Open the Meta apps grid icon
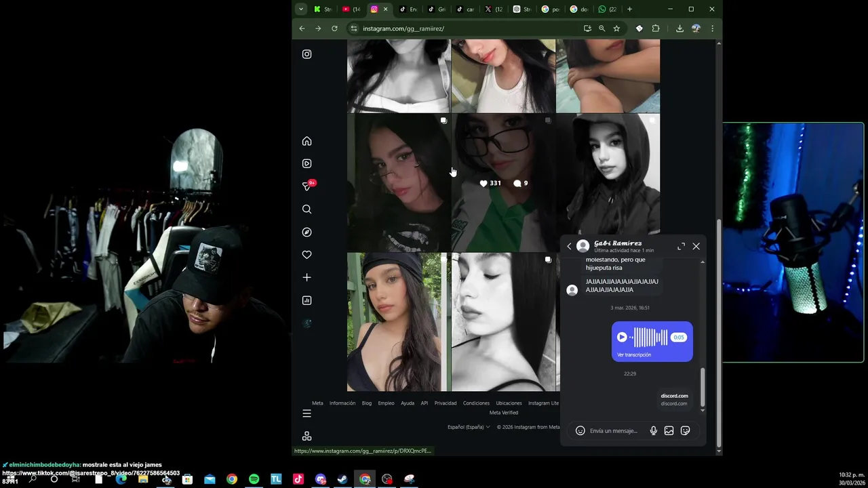The image size is (868, 488). point(307,436)
